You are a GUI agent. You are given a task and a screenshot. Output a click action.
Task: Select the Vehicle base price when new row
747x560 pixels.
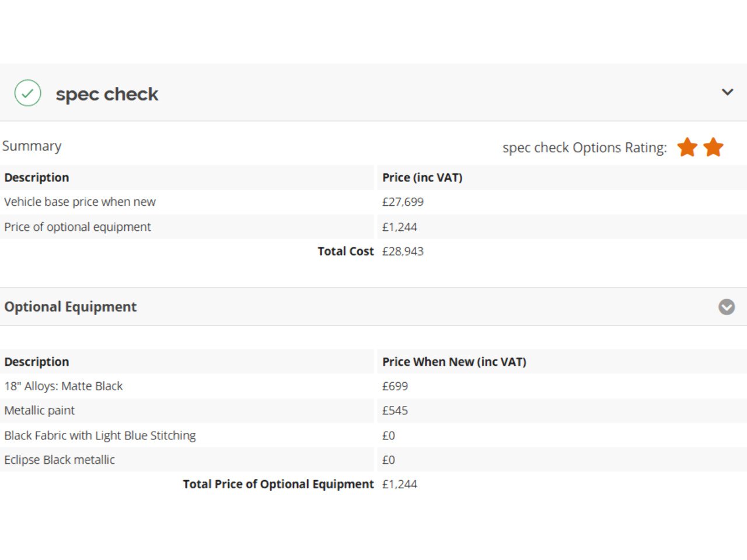(x=80, y=202)
